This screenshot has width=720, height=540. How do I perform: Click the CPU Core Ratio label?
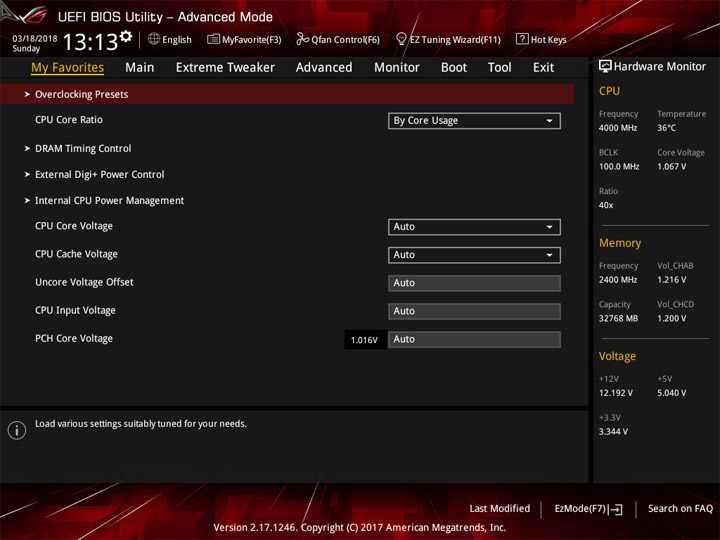(69, 120)
